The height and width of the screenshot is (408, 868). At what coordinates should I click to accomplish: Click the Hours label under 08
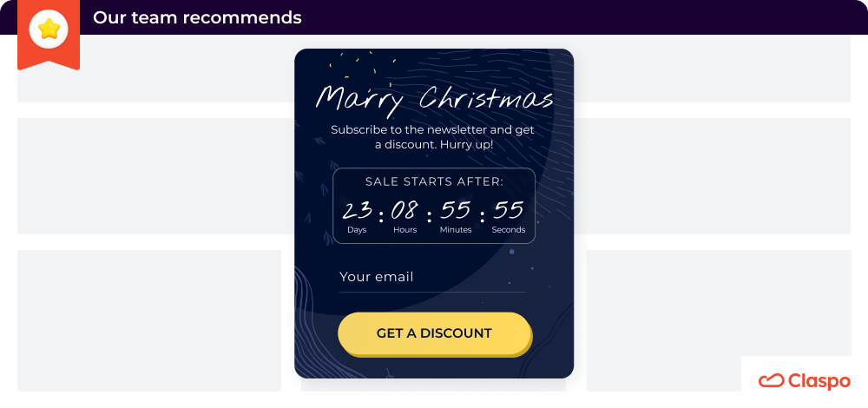click(x=404, y=230)
